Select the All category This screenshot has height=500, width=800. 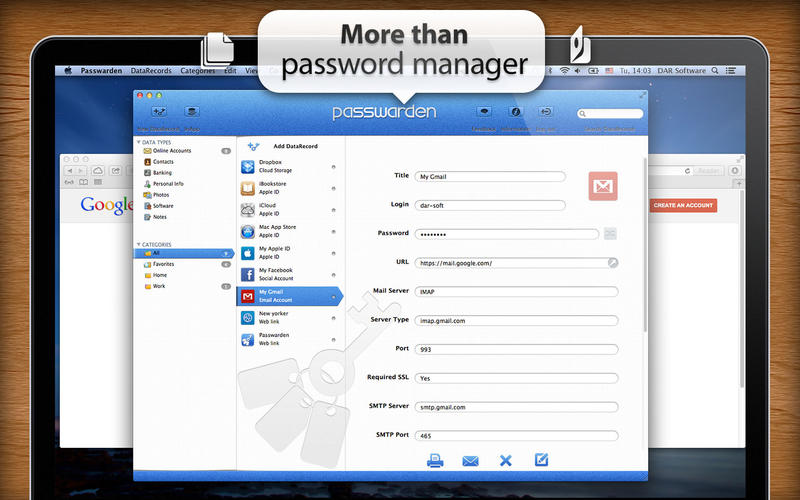[184, 253]
